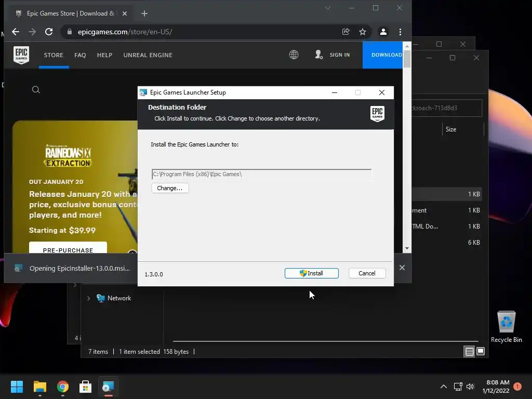Viewport: 532px width, 399px height.
Task: Click the EpicInstaller-13.0.0.msi download item
Action: tap(73, 269)
